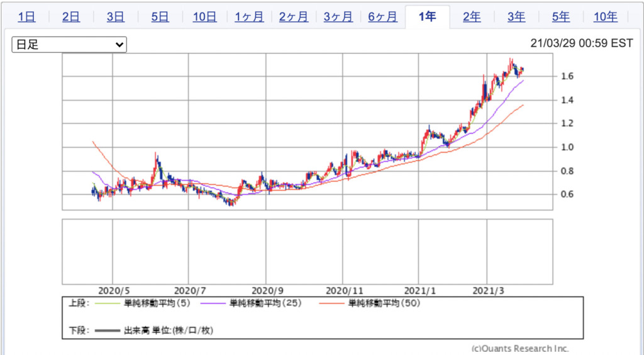This screenshot has width=644, height=355.
Task: Switch to the 5年 period tab
Action: point(560,17)
